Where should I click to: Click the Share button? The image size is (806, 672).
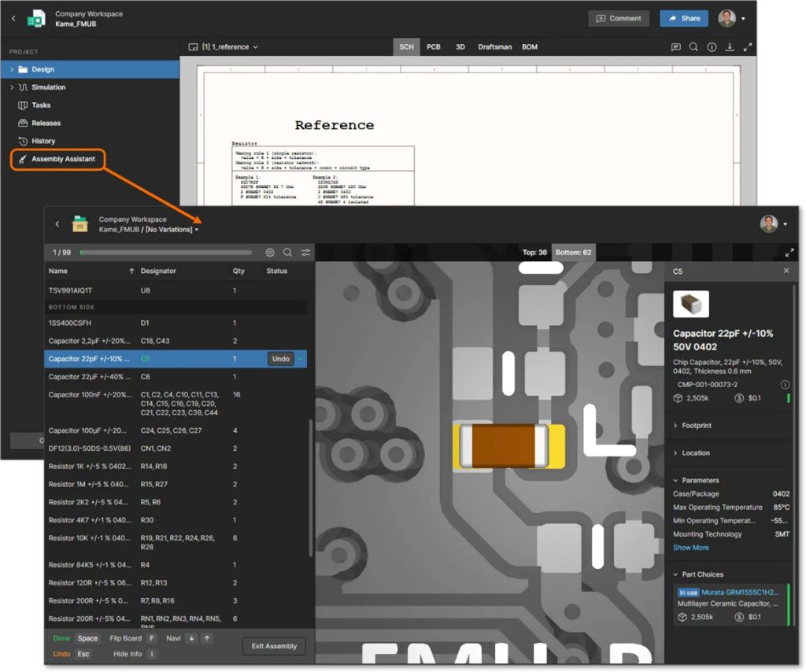684,19
